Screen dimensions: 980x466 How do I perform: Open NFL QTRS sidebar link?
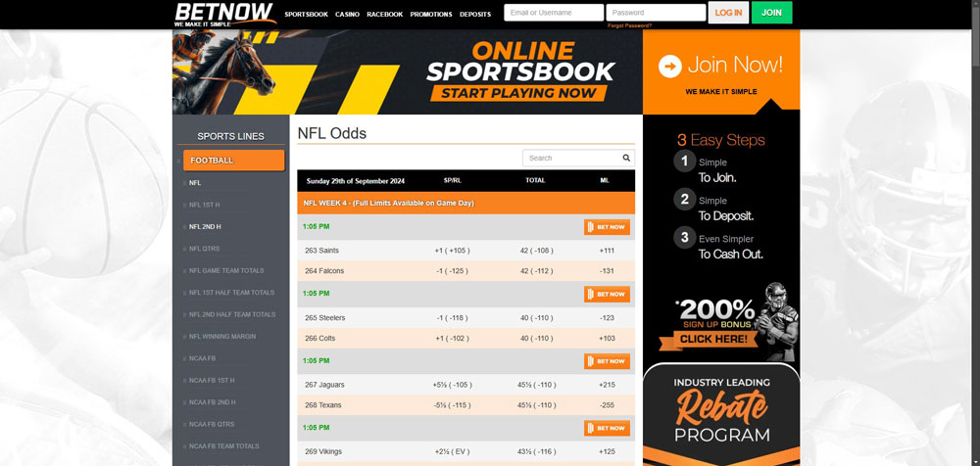205,249
